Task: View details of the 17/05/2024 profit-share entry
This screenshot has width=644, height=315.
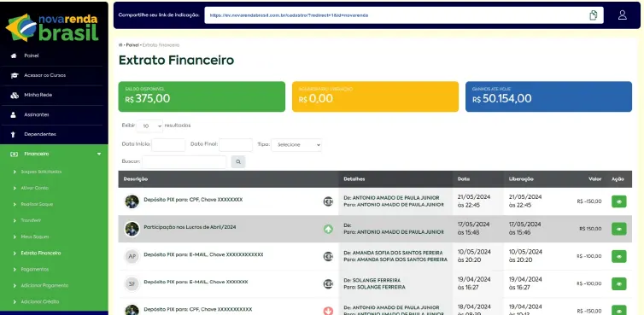Action: coord(619,229)
